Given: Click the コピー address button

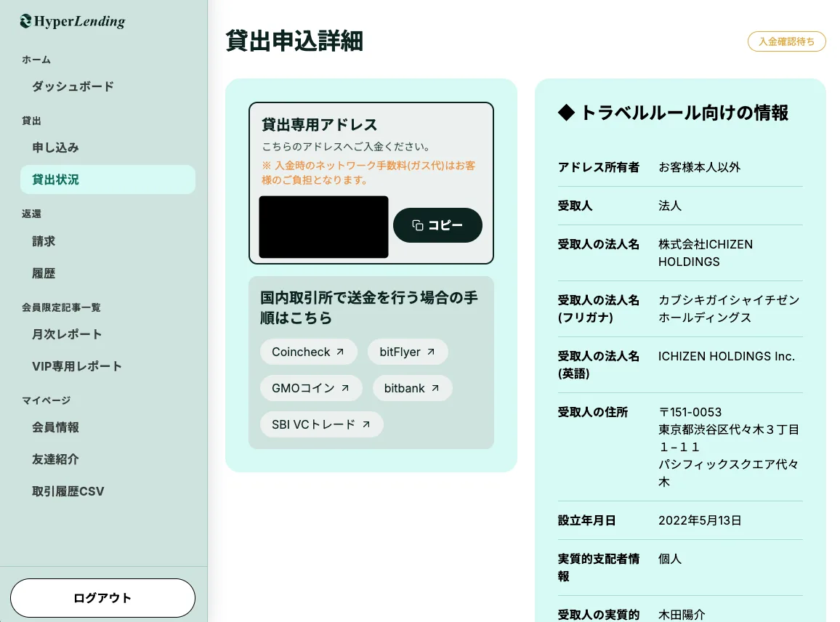Looking at the screenshot, I should [437, 225].
